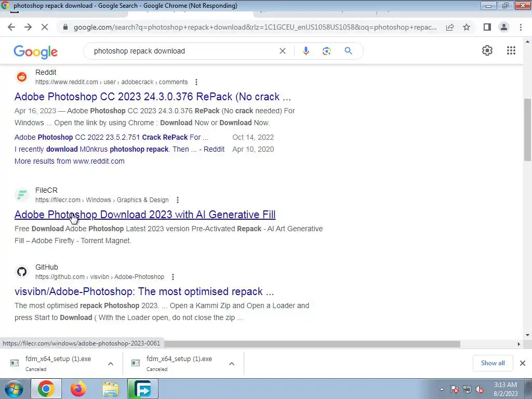Show hidden system tray icons
Screen dimensions: 532x399
[442, 390]
